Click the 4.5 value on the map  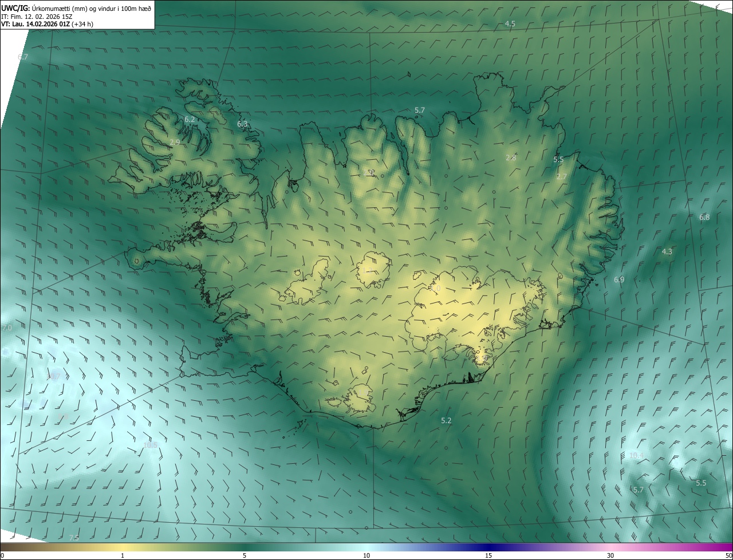click(x=510, y=23)
